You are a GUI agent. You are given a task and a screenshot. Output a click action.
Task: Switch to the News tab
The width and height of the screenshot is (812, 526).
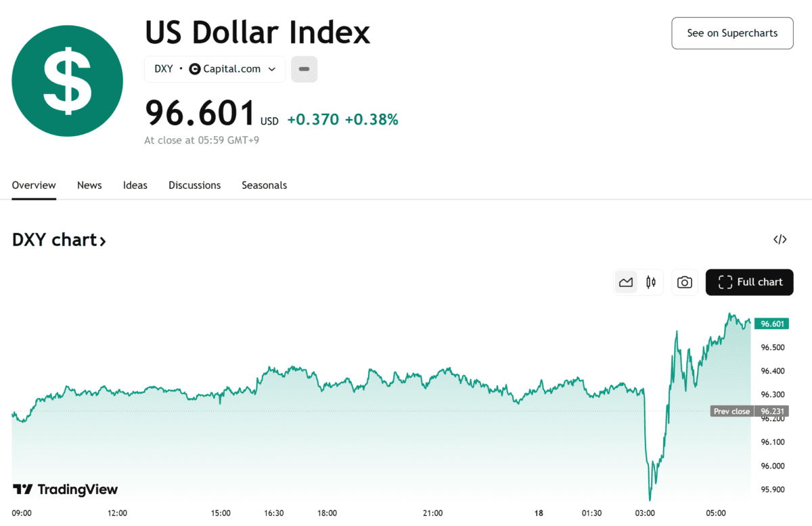89,185
